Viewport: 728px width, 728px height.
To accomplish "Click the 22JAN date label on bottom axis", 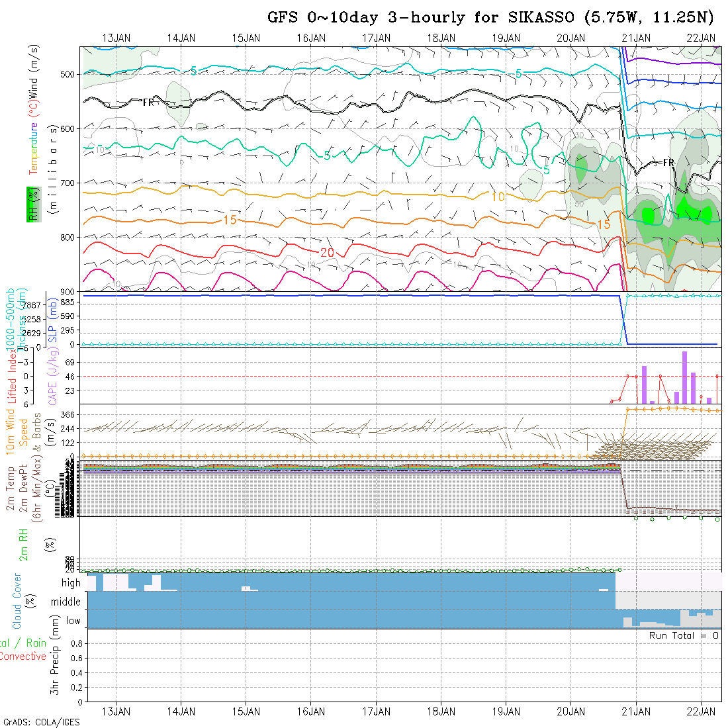I will pyautogui.click(x=701, y=711).
